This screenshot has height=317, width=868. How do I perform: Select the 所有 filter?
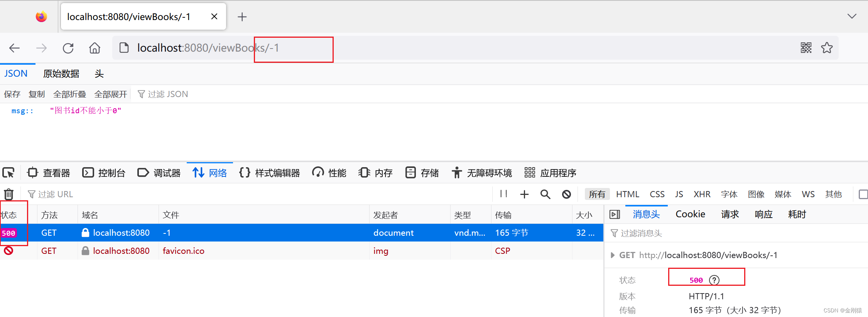click(597, 194)
